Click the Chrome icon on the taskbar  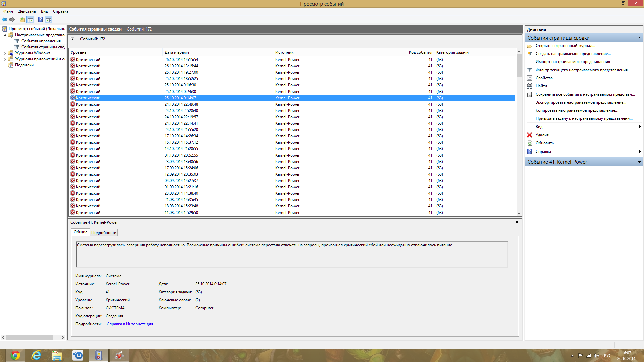point(15,355)
